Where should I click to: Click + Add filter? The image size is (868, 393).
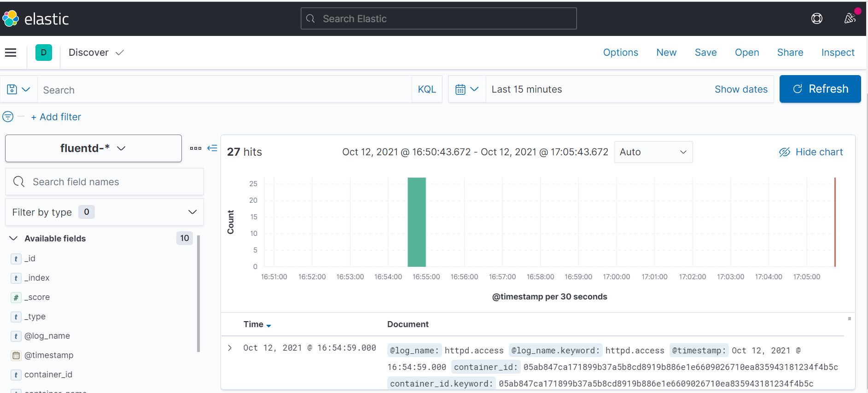[56, 117]
